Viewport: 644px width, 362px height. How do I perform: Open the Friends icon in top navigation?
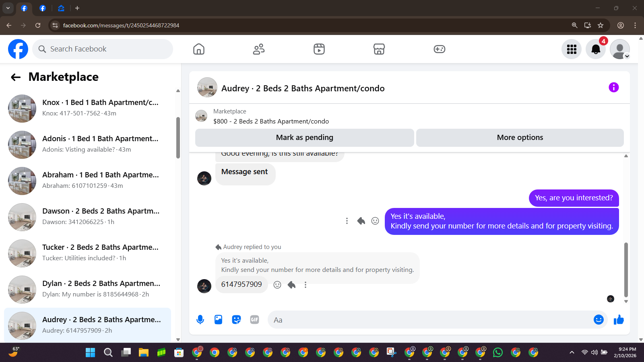pyautogui.click(x=259, y=49)
